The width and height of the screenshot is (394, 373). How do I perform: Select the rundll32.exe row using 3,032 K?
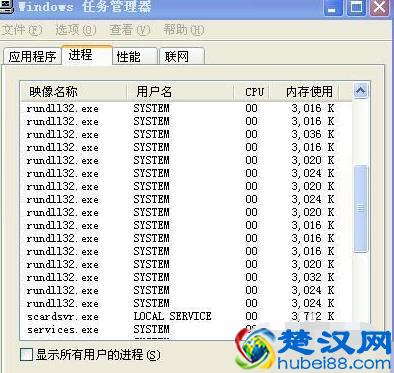click(186, 277)
